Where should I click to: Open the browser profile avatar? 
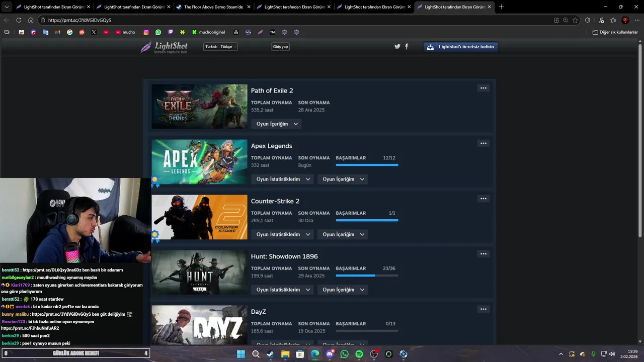tap(625, 20)
